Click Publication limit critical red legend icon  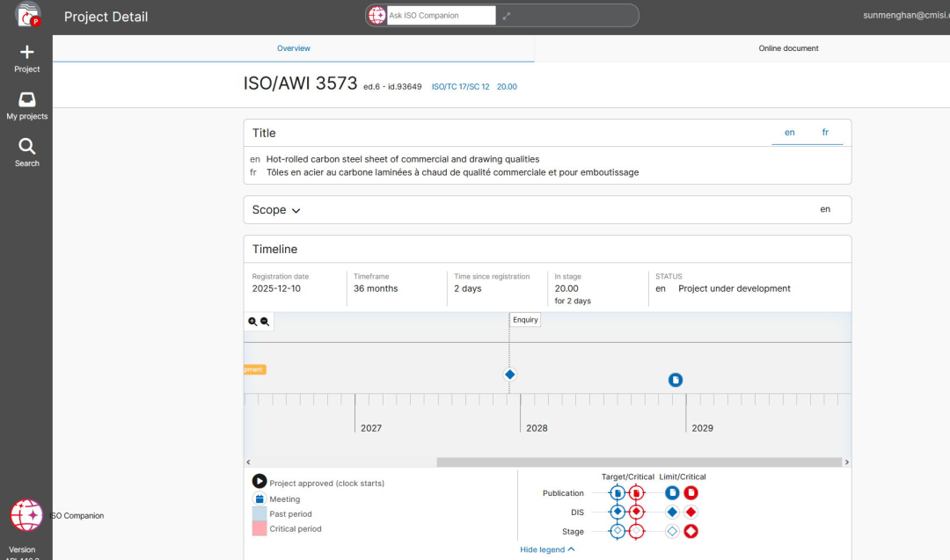click(691, 493)
